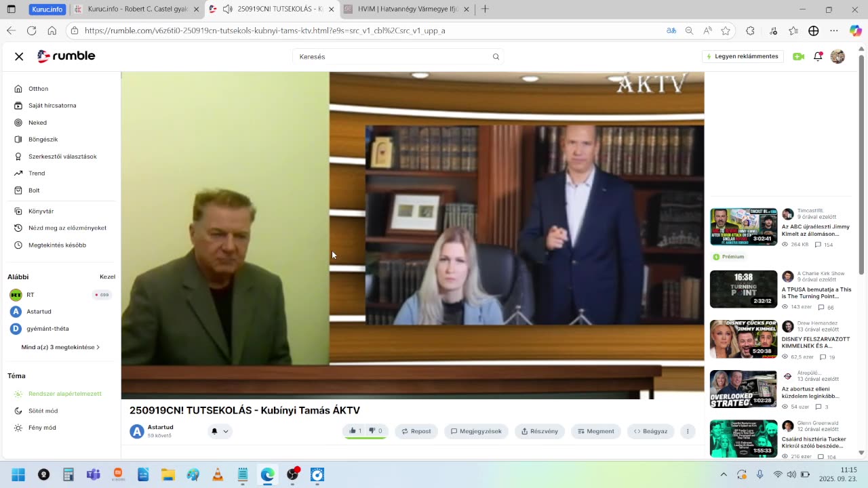The width and height of the screenshot is (868, 488).
Task: Open the Timcast IRL Jimmy Kimmel video thumbnail
Action: (x=744, y=226)
